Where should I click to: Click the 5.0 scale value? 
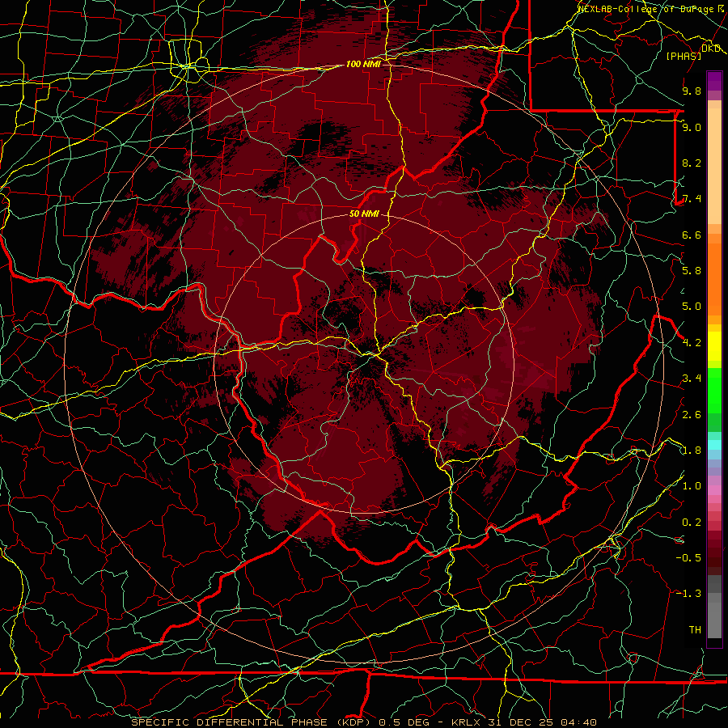coord(692,307)
